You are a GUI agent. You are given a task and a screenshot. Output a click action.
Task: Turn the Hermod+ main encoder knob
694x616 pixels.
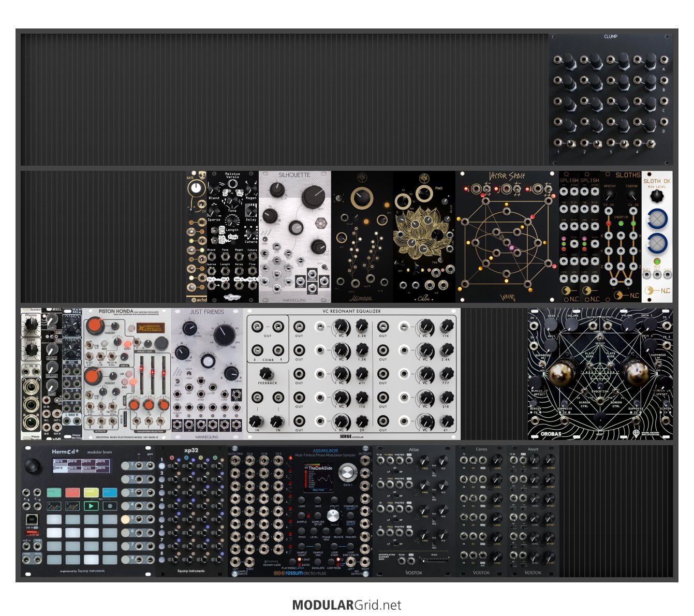tap(32, 465)
